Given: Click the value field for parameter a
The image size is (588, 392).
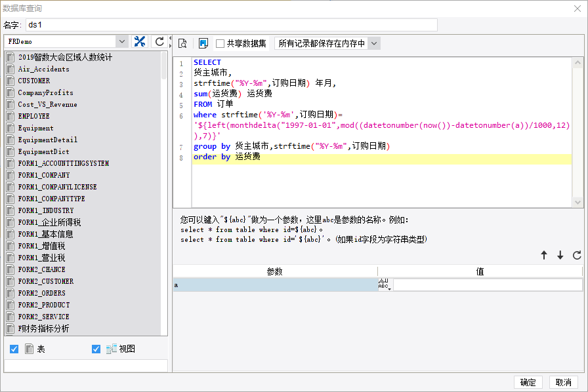Looking at the screenshot, I should coord(488,284).
